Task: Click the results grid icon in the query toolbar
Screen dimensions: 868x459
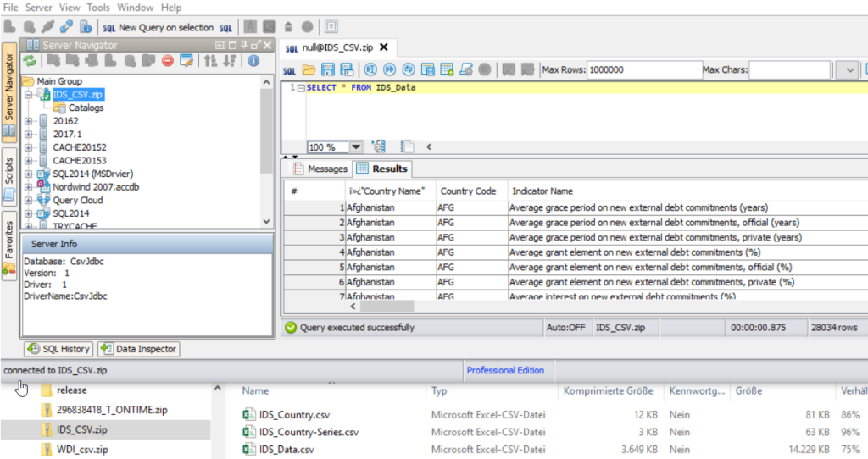Action: (428, 69)
